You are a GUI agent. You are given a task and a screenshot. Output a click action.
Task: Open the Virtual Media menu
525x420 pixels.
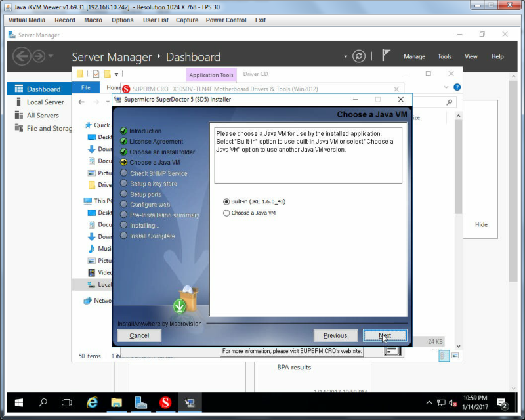pyautogui.click(x=27, y=20)
